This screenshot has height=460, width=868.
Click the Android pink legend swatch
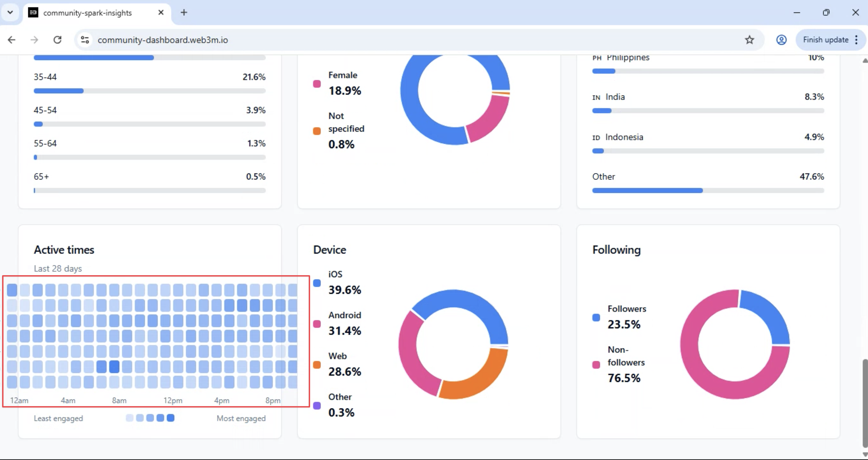click(317, 324)
